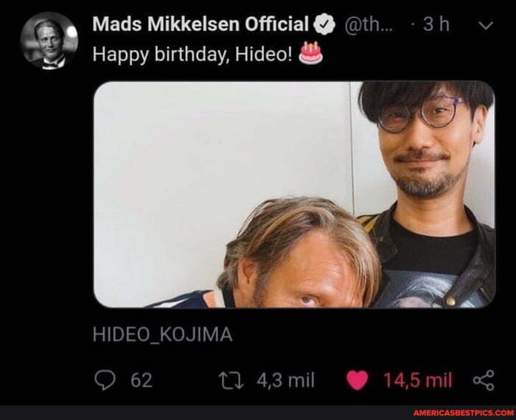Screen dimensions: 516x420
Task: Open the share icon
Action: (x=484, y=380)
